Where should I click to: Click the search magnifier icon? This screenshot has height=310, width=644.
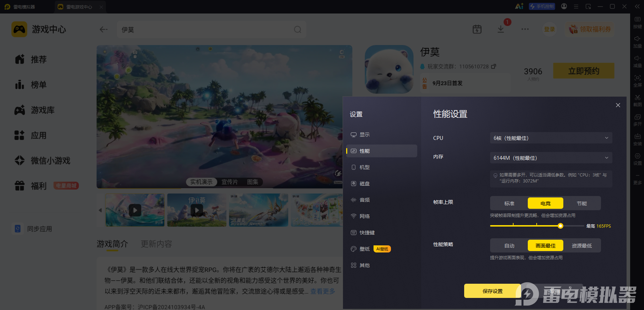pyautogui.click(x=297, y=29)
